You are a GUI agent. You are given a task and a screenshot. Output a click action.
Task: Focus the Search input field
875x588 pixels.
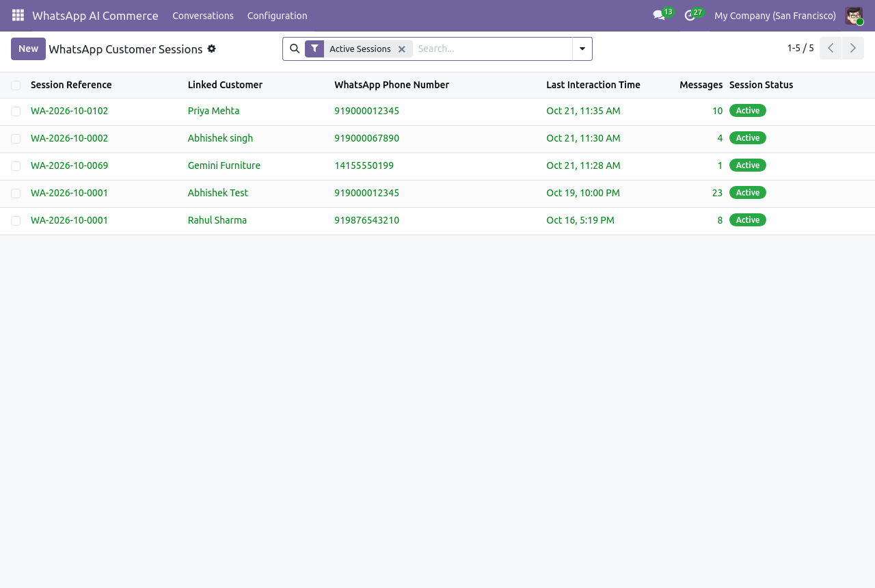[492, 49]
